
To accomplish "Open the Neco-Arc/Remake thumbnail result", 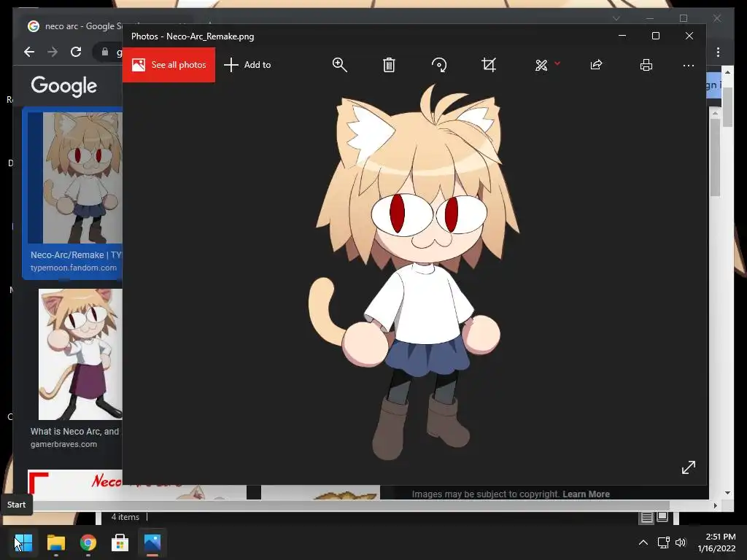I will [x=75, y=178].
